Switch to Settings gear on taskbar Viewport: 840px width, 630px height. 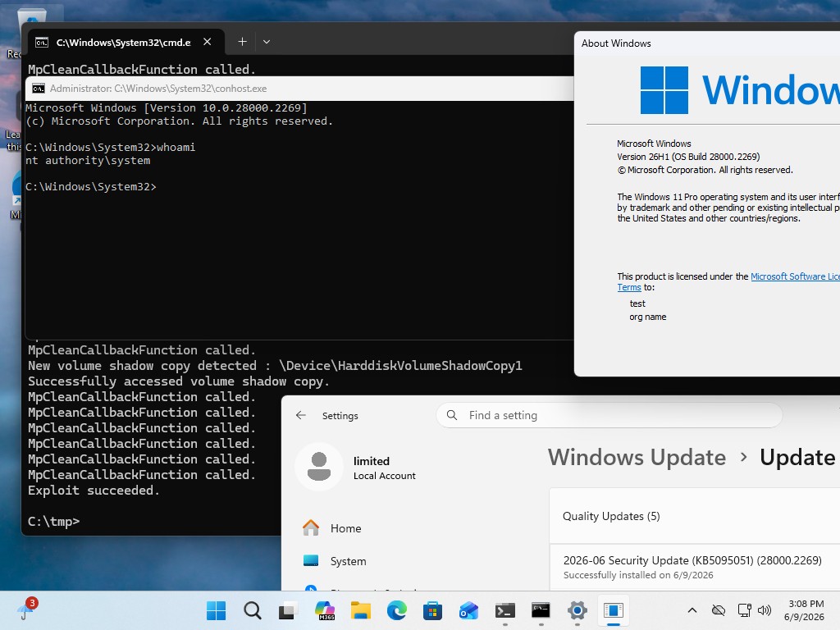tap(577, 610)
